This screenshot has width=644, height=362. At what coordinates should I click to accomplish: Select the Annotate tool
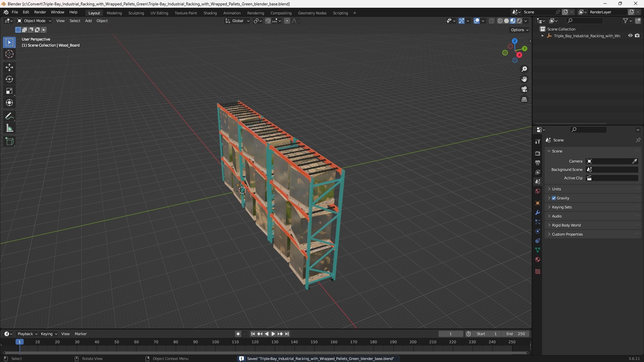point(9,116)
